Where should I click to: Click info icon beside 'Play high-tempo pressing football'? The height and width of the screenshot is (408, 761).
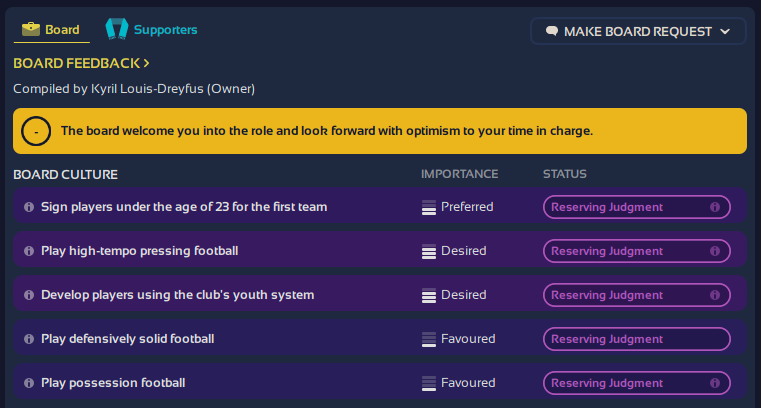point(28,251)
